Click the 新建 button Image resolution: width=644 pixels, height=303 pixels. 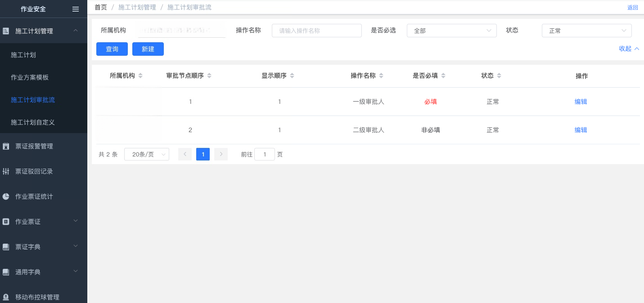[x=148, y=49]
